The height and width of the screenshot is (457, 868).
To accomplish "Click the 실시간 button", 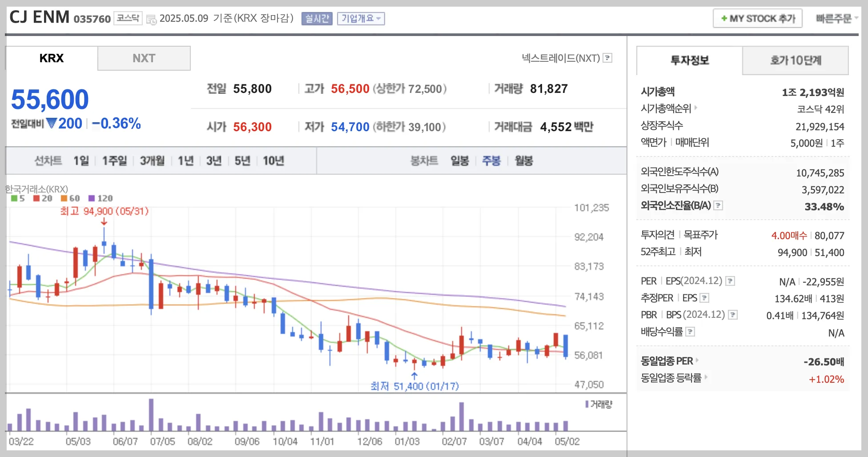I will (x=317, y=19).
